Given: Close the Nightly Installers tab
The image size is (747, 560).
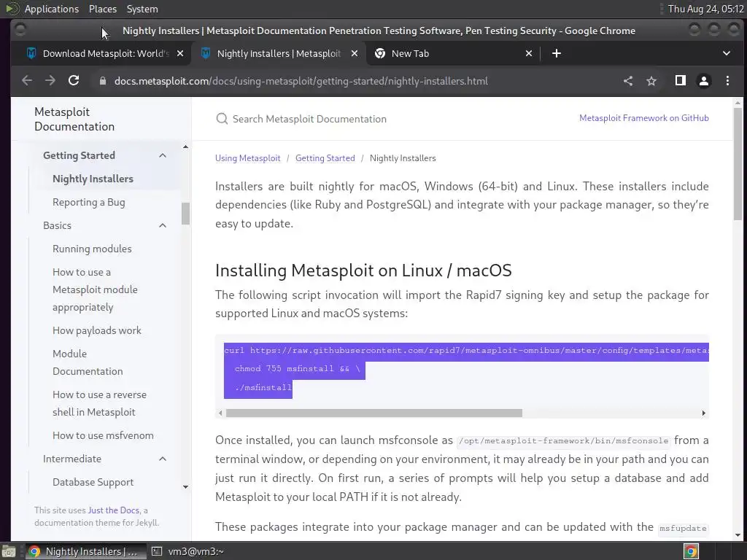Looking at the screenshot, I should coord(354,53).
